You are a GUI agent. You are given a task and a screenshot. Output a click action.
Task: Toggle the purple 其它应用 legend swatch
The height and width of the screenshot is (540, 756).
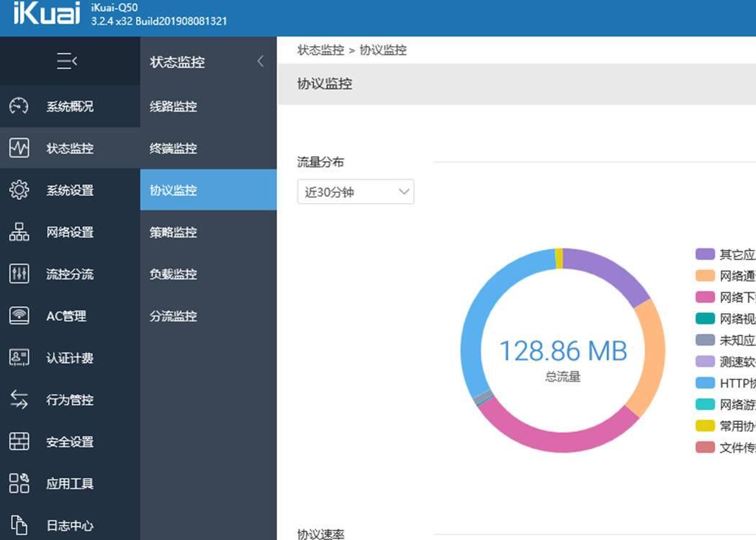tap(705, 254)
